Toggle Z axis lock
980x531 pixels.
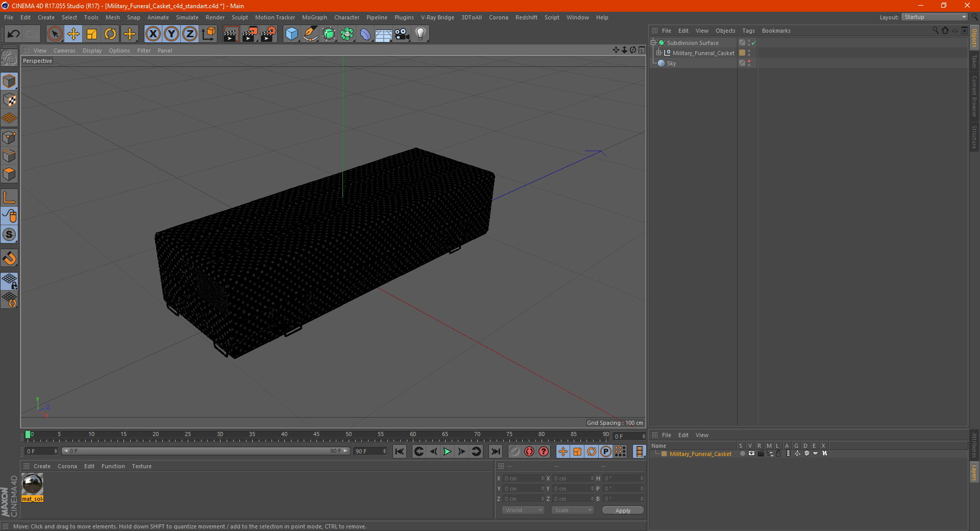[190, 34]
